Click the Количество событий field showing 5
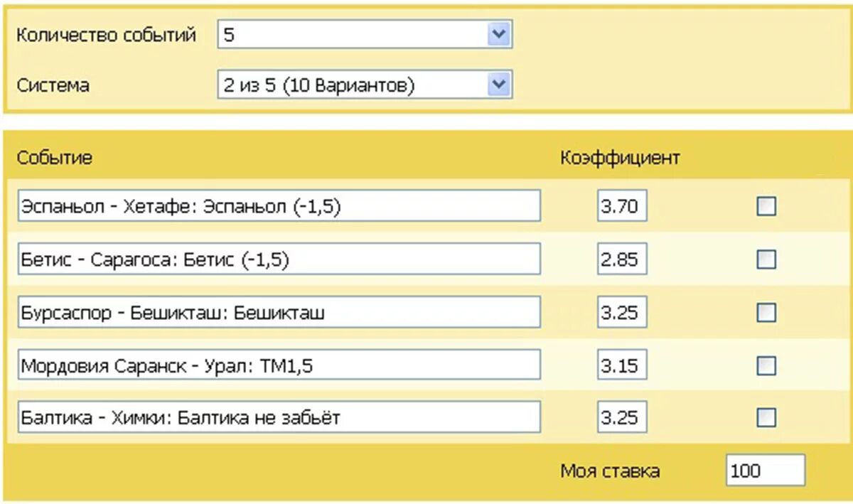Screen dimensions: 853x504 365,33
